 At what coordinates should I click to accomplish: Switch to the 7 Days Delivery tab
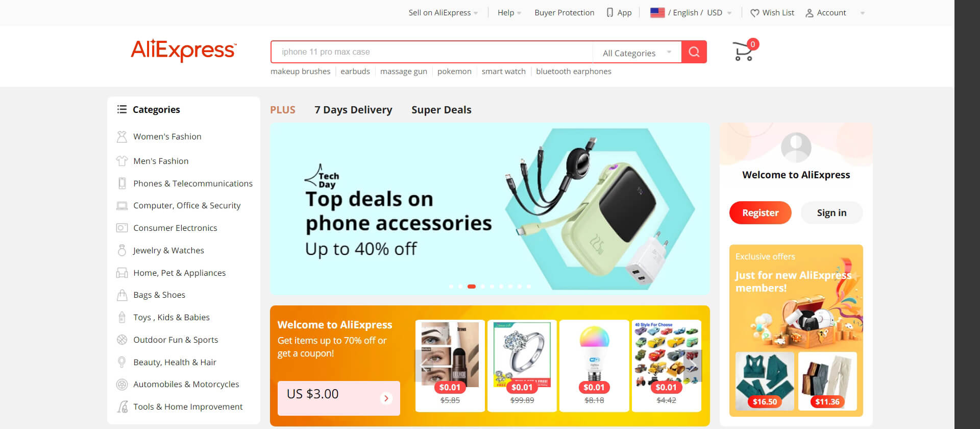[353, 110]
